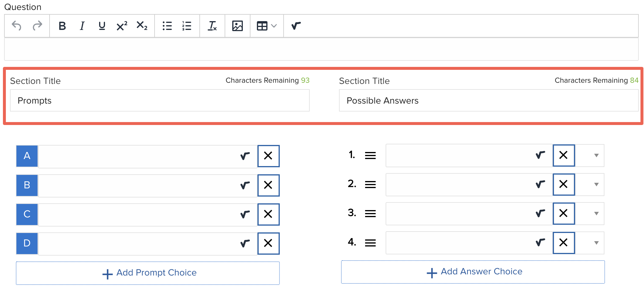
Task: Grab the reorder handle for answer 2
Action: tap(370, 185)
